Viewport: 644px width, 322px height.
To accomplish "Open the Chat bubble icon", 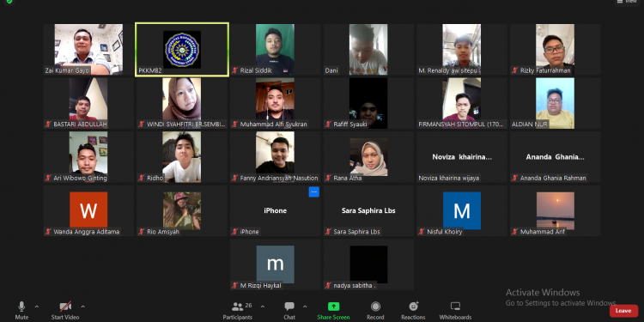I will (x=289, y=307).
